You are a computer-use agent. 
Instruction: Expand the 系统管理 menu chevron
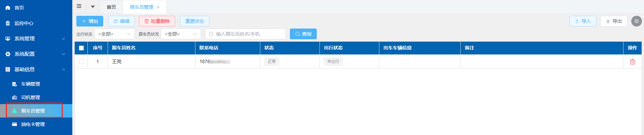[64, 39]
